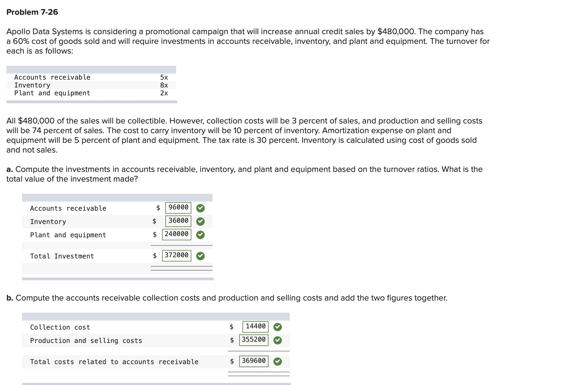The width and height of the screenshot is (588, 385).
Task: Click the green checkmark beside Collection cost
Action: pos(278,327)
